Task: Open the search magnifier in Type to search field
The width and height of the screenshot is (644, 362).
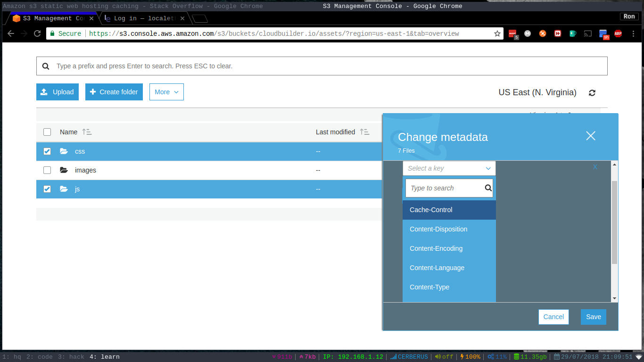Action: 488,188
